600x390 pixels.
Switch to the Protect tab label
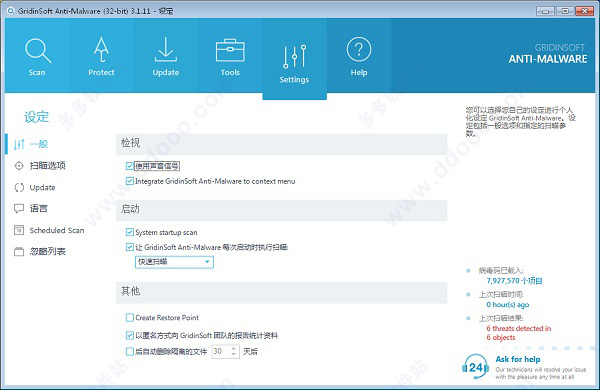[x=101, y=72]
